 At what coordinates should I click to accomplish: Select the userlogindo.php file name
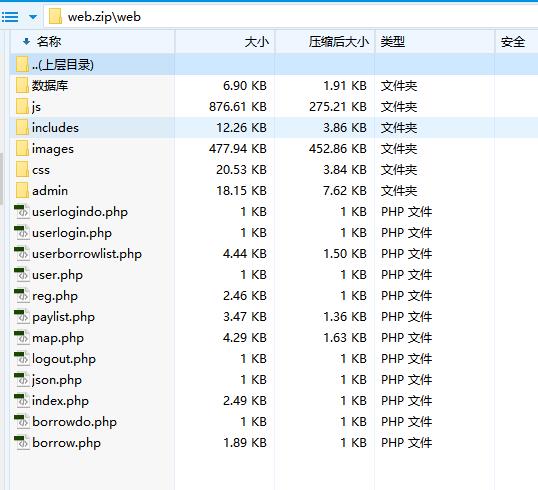pos(80,212)
